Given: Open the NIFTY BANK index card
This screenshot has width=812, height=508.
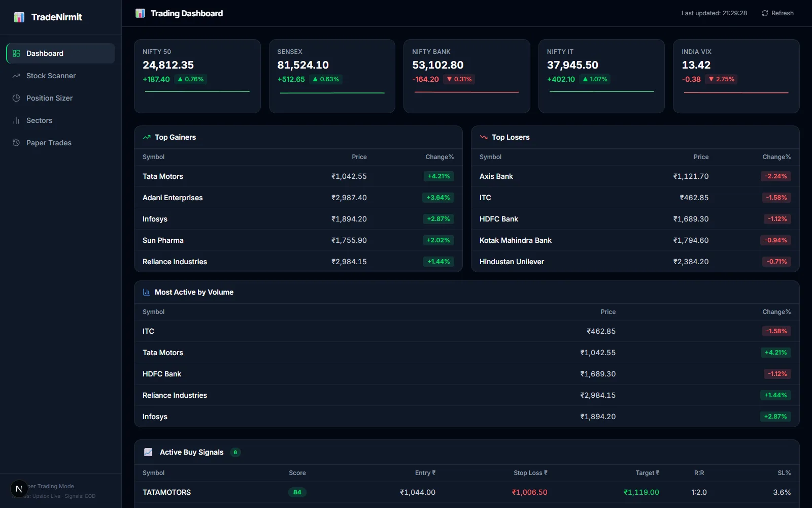Looking at the screenshot, I should click(467, 76).
